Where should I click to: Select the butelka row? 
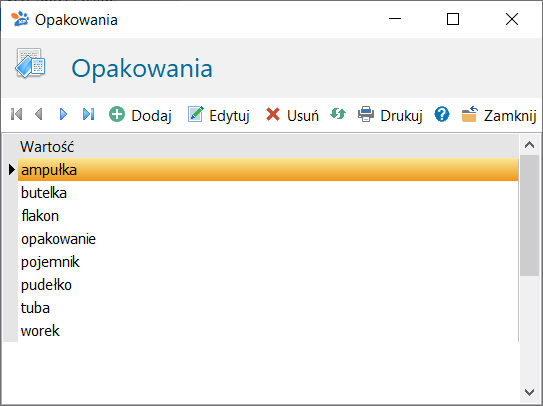[268, 193]
